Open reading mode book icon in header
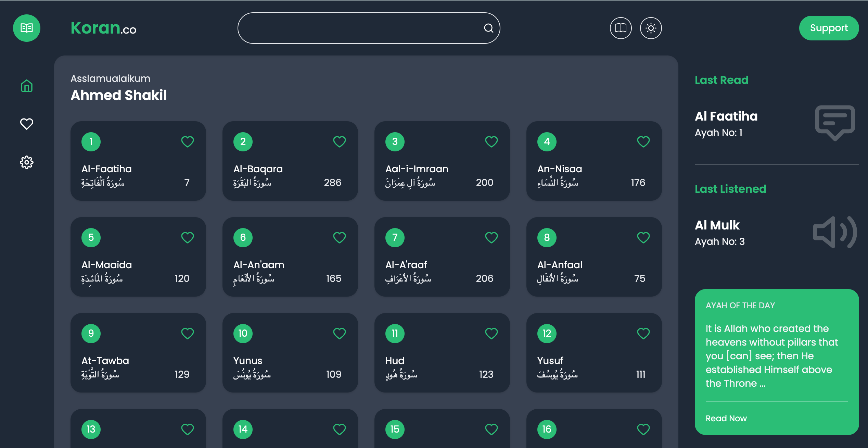This screenshot has width=868, height=448. (621, 28)
